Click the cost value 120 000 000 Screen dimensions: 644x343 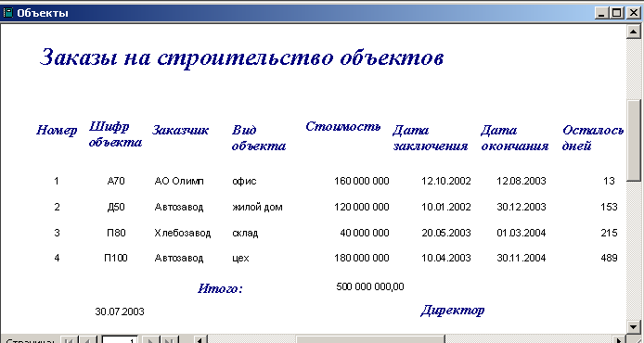pos(362,207)
